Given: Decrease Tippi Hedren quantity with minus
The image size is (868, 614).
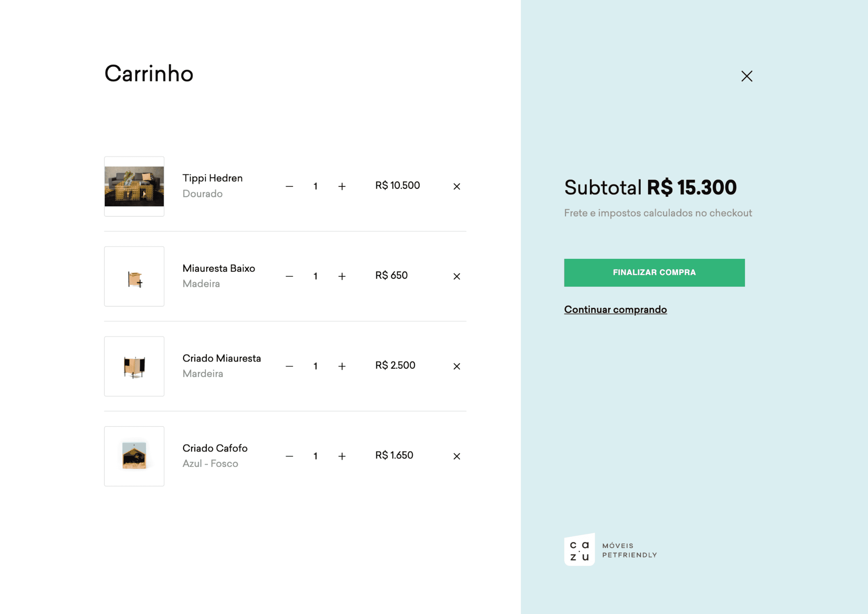Looking at the screenshot, I should 289,186.
